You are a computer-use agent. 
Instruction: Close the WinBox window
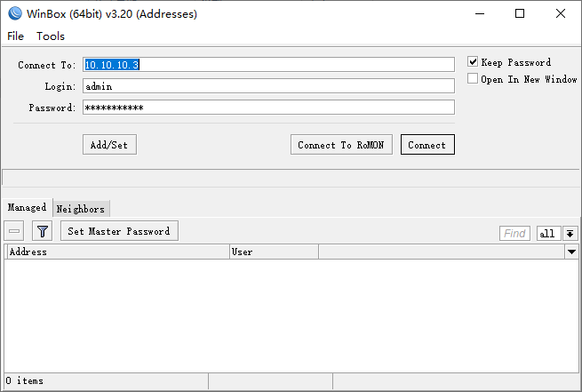tap(561, 13)
